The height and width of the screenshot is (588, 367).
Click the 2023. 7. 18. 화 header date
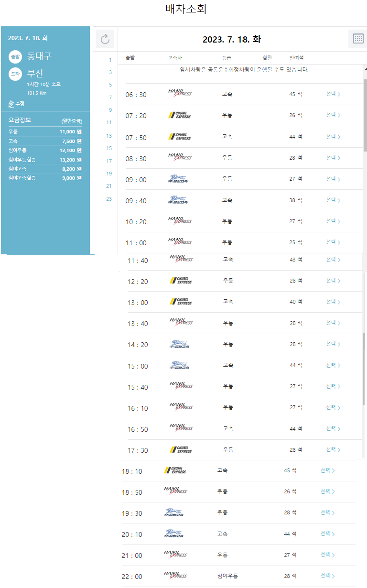pyautogui.click(x=232, y=39)
